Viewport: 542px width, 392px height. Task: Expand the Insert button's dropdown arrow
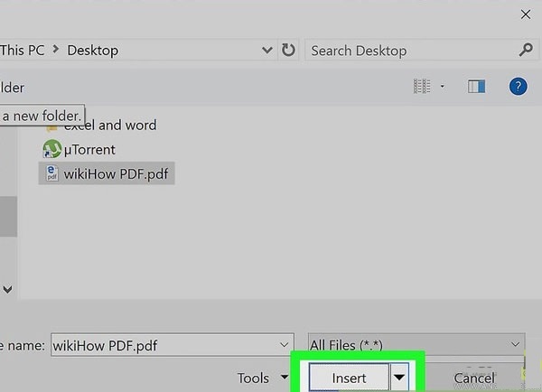pyautogui.click(x=400, y=378)
